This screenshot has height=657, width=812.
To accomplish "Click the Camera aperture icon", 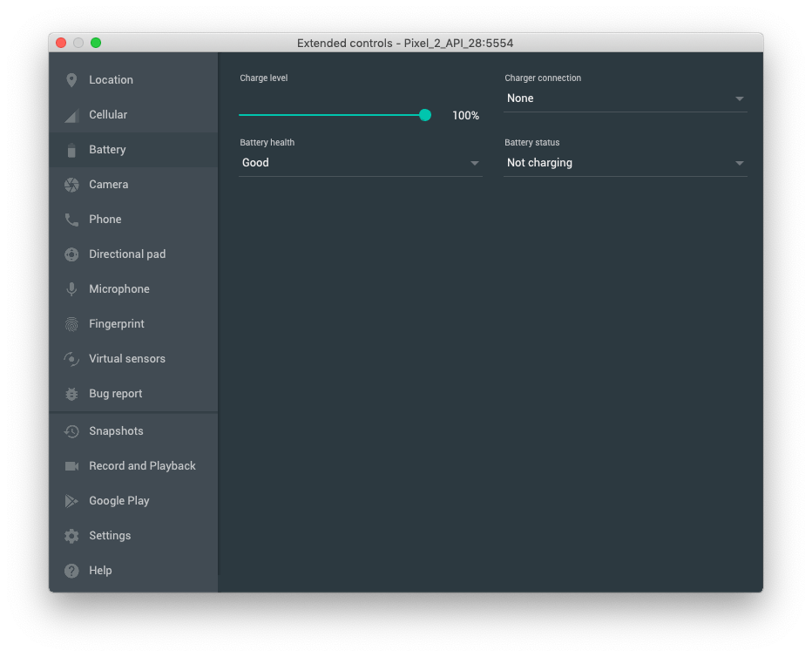I will tap(71, 185).
